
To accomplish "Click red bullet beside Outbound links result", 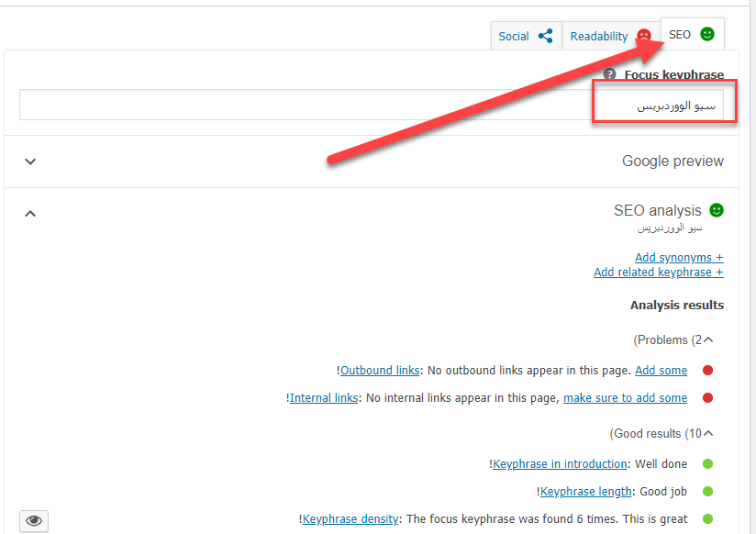I will tap(707, 371).
